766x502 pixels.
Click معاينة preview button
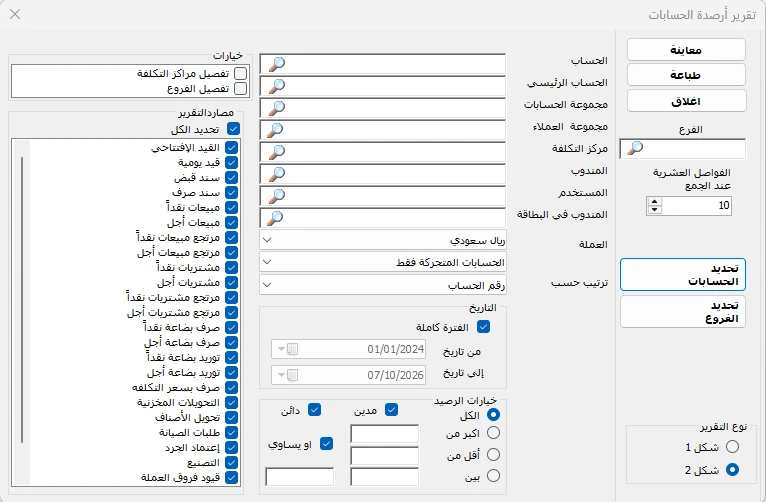(x=686, y=50)
